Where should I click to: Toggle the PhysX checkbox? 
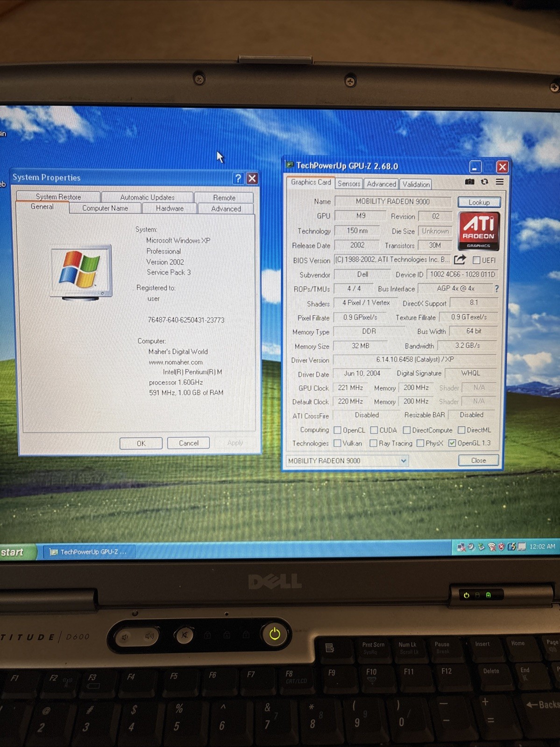tap(420, 443)
